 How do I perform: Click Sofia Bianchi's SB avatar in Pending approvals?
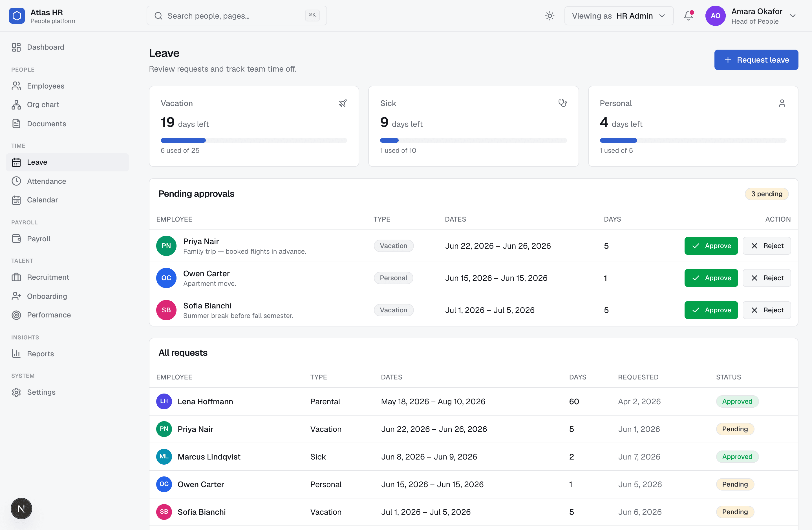(x=166, y=310)
